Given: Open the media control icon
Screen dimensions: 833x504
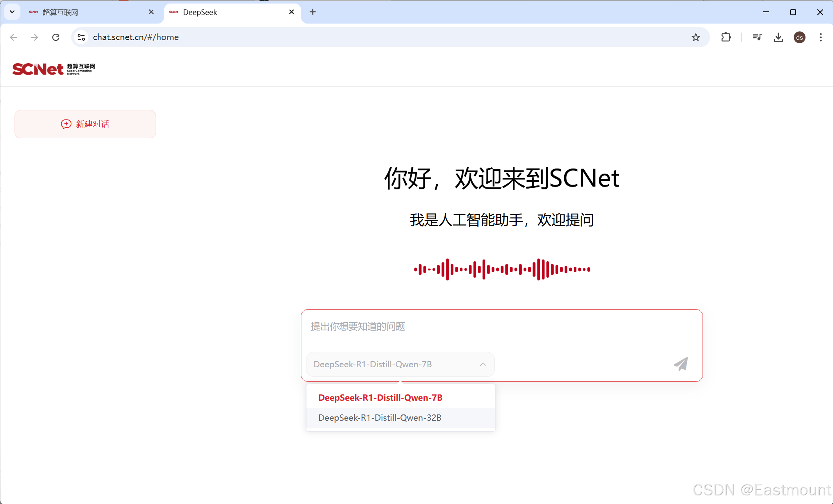Looking at the screenshot, I should tap(757, 37).
